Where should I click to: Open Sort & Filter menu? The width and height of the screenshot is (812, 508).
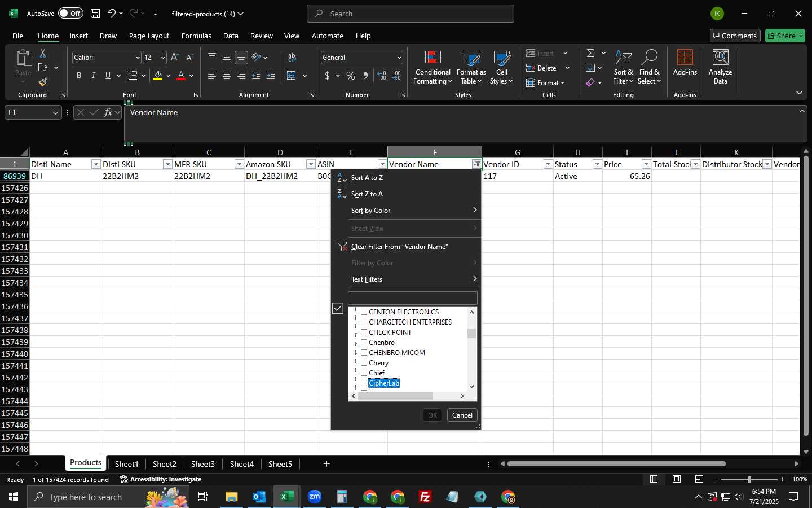623,68
